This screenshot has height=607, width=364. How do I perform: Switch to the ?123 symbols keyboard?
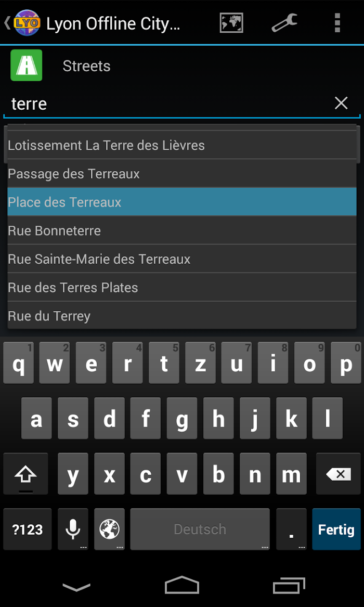coord(28,529)
